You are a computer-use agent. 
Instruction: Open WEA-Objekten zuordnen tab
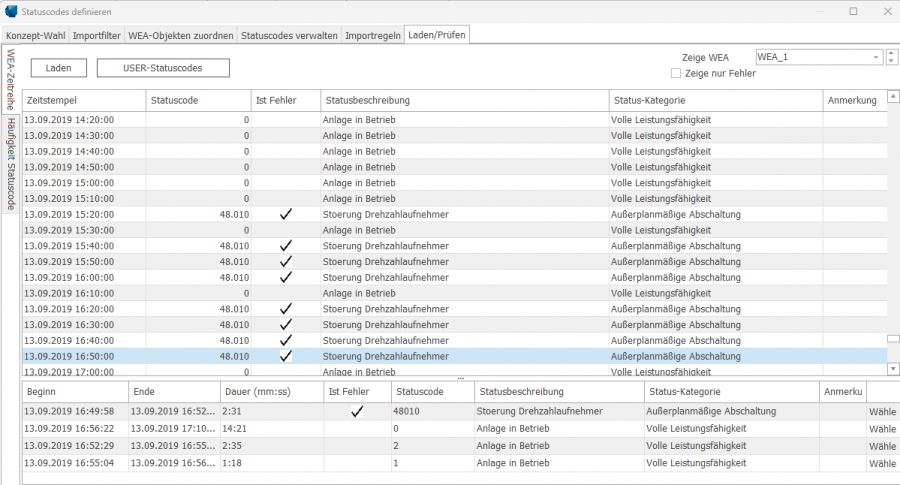(x=181, y=36)
